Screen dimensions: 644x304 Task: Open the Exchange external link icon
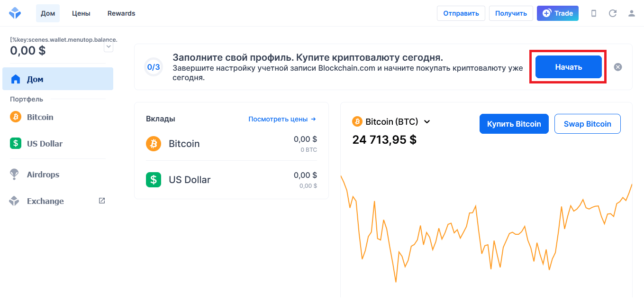tap(102, 201)
